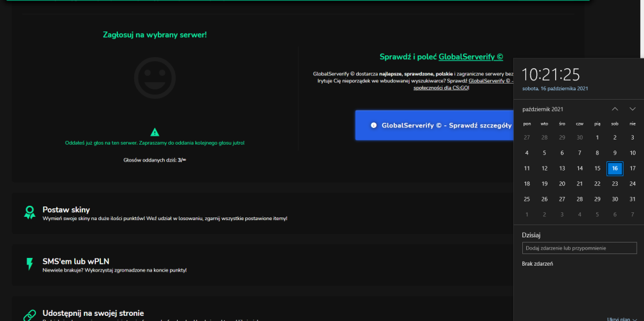The width and height of the screenshot is (644, 321).
Task: Select October 2 in the calendar
Action: tap(615, 138)
